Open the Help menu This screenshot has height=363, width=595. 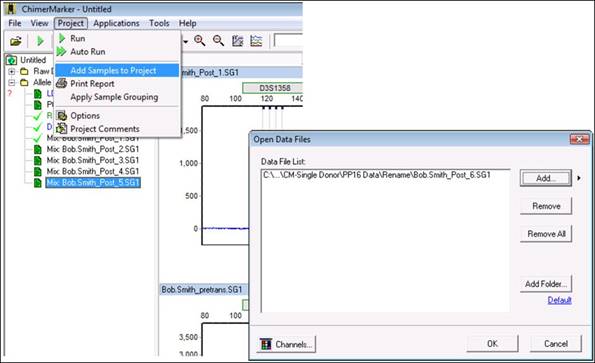point(187,23)
